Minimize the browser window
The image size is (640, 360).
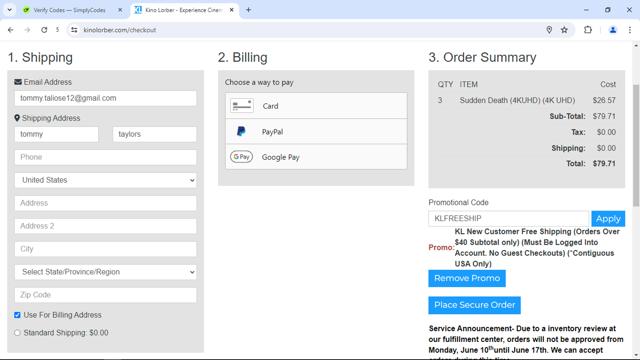click(586, 10)
